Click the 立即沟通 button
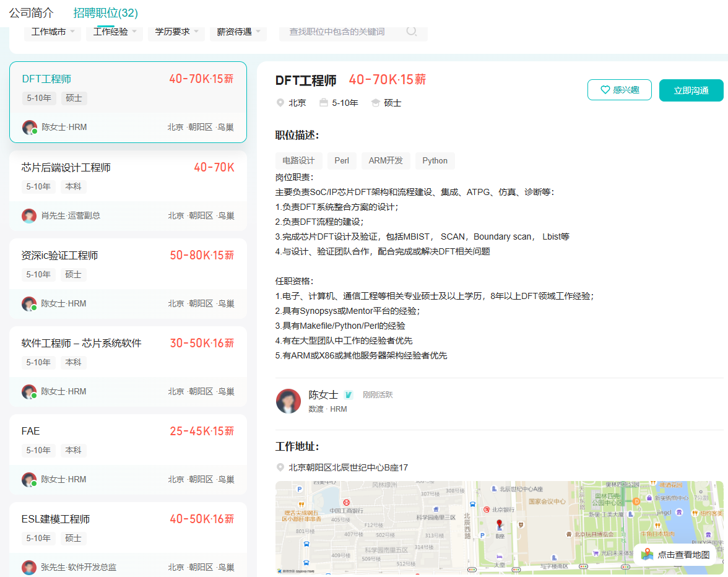 (x=691, y=90)
